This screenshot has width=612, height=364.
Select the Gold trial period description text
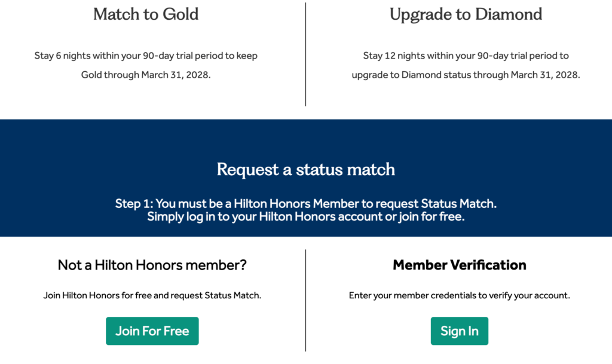[145, 65]
